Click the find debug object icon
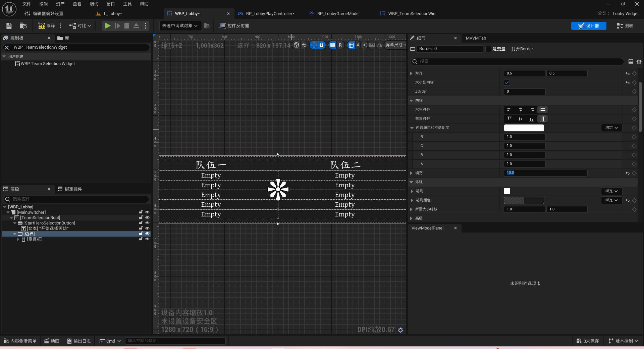Screen dimensions: 644x349 coord(207,26)
